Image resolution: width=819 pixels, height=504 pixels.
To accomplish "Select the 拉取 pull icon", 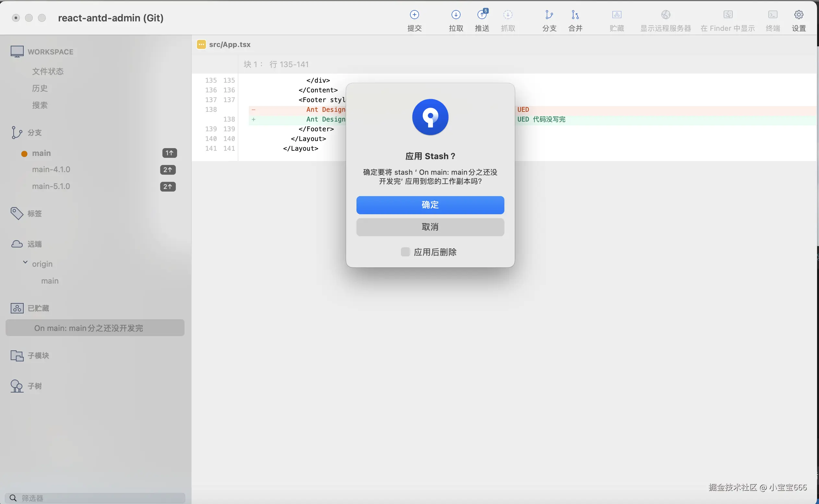I will (456, 15).
